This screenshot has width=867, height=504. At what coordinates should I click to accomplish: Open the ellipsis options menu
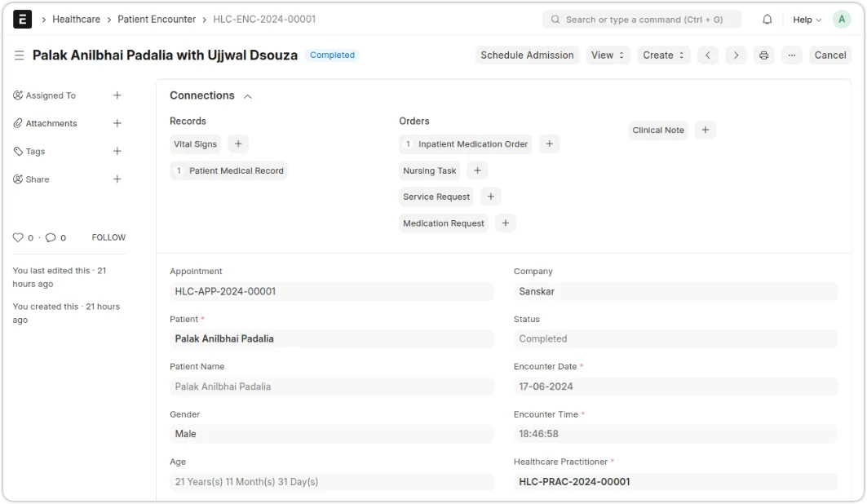tap(791, 55)
